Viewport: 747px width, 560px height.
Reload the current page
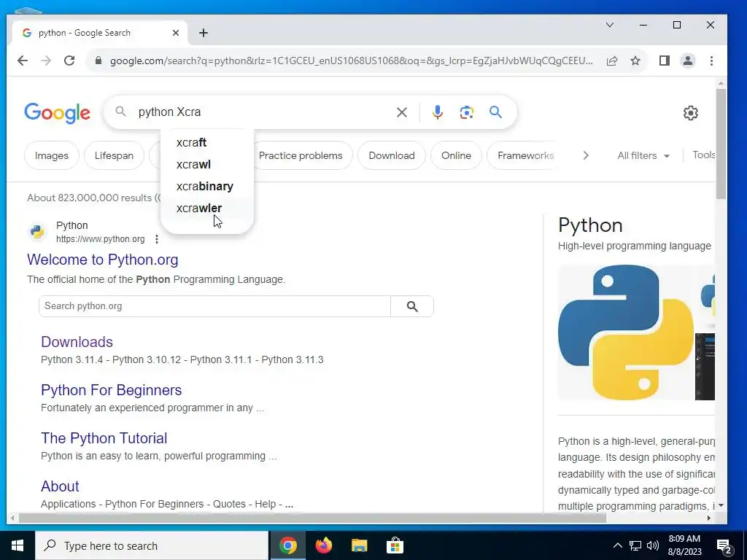tap(69, 61)
